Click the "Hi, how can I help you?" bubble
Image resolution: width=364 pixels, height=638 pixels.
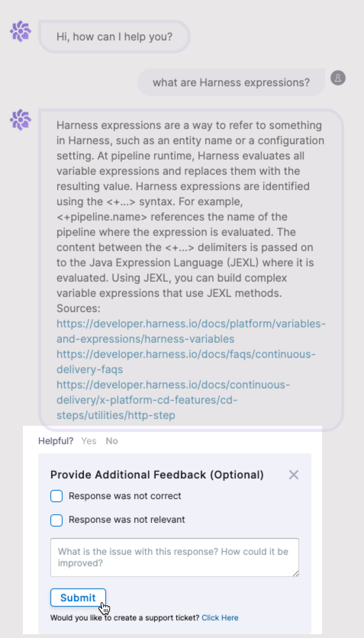pyautogui.click(x=114, y=37)
